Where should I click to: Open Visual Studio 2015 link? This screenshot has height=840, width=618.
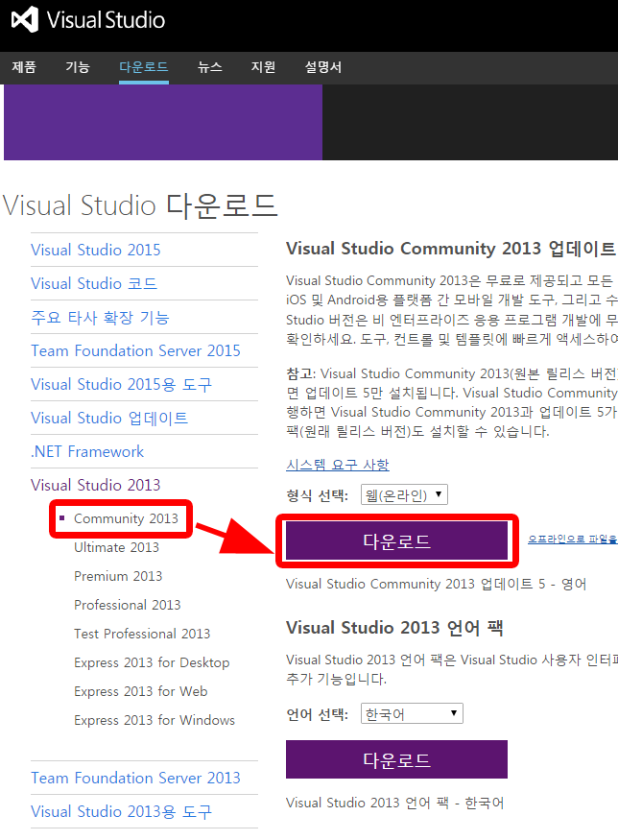96,250
